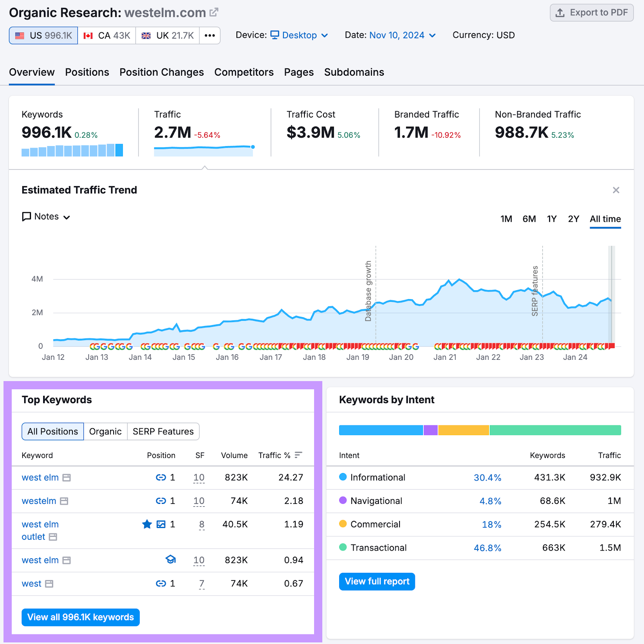Open the west elm outlet keyword
644x644 pixels.
click(40, 530)
